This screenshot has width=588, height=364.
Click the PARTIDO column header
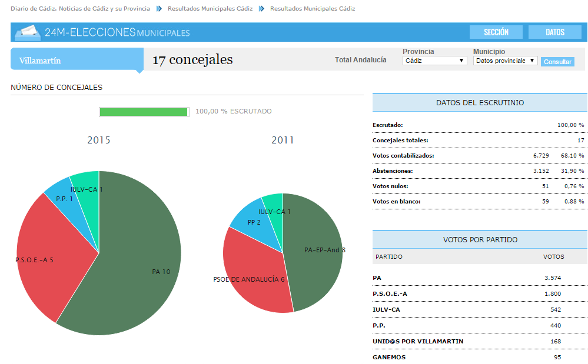click(x=389, y=257)
